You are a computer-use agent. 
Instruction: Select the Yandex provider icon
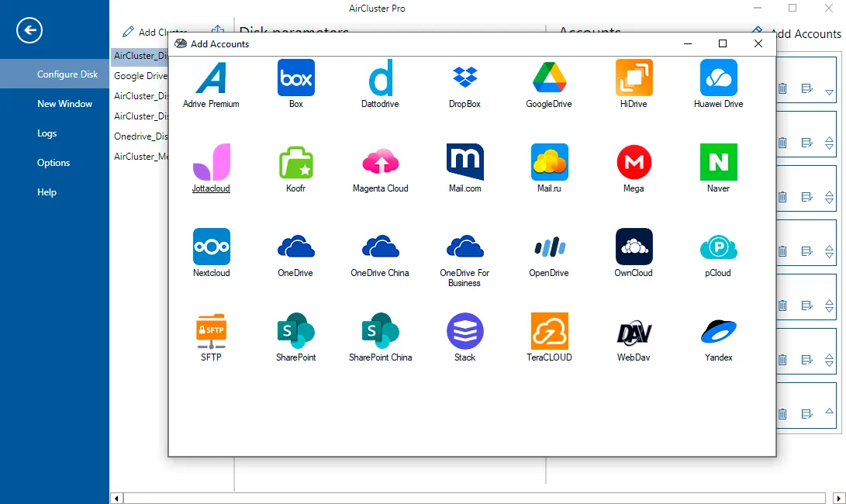coord(718,331)
